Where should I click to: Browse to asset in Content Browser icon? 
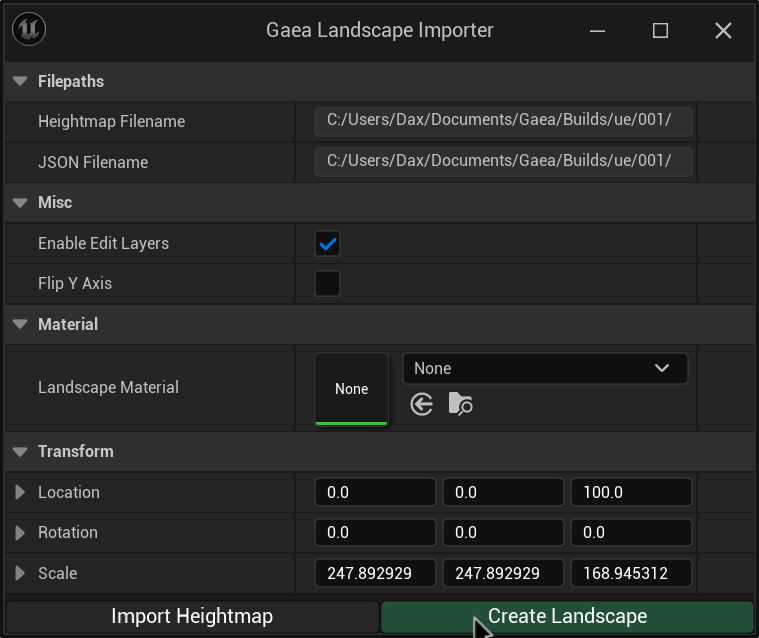[x=460, y=404]
